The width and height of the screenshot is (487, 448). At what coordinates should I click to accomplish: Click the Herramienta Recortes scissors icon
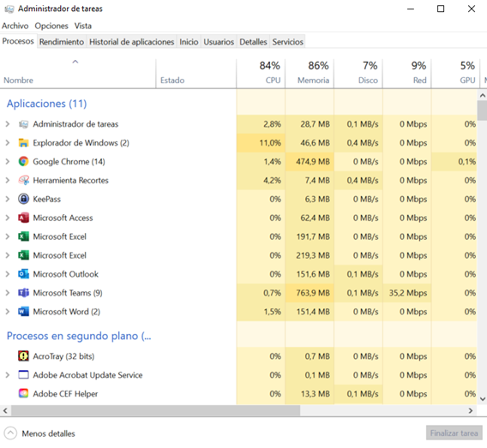[24, 180]
